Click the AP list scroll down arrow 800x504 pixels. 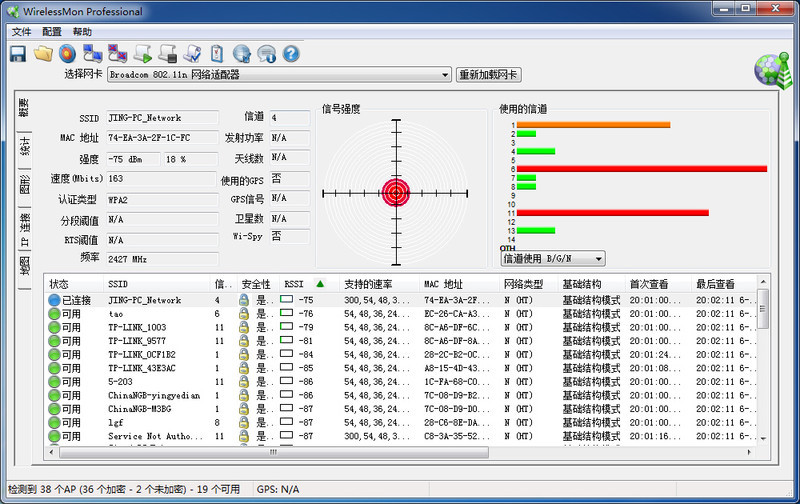[x=763, y=438]
